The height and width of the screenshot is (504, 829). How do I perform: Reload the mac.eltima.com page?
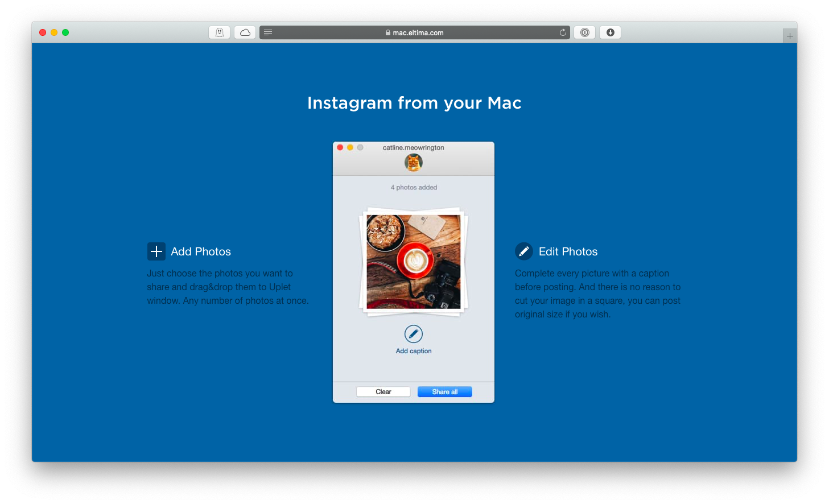pyautogui.click(x=563, y=32)
